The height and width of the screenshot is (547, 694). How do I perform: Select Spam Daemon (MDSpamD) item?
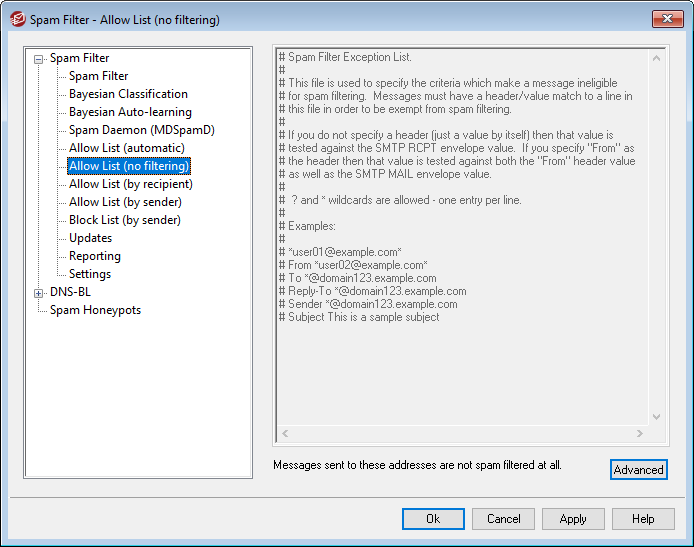click(x=141, y=130)
